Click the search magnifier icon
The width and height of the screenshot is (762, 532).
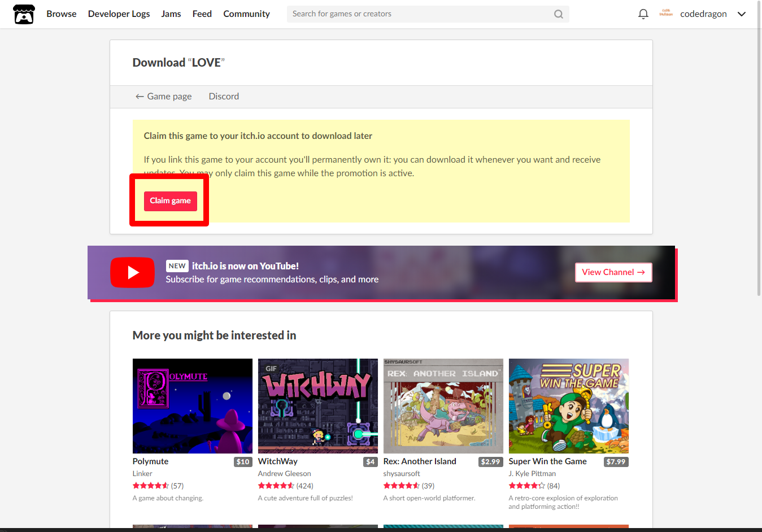[559, 14]
